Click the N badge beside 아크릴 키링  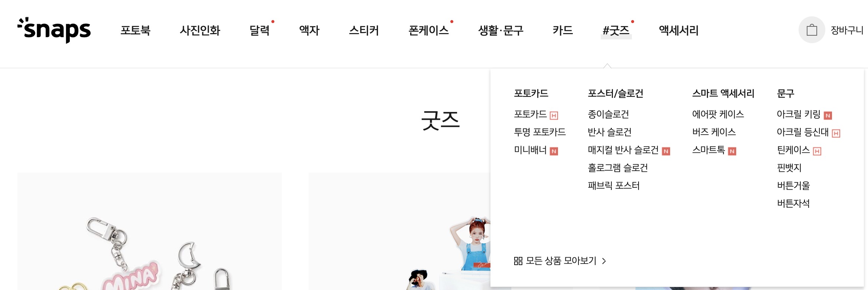(828, 116)
